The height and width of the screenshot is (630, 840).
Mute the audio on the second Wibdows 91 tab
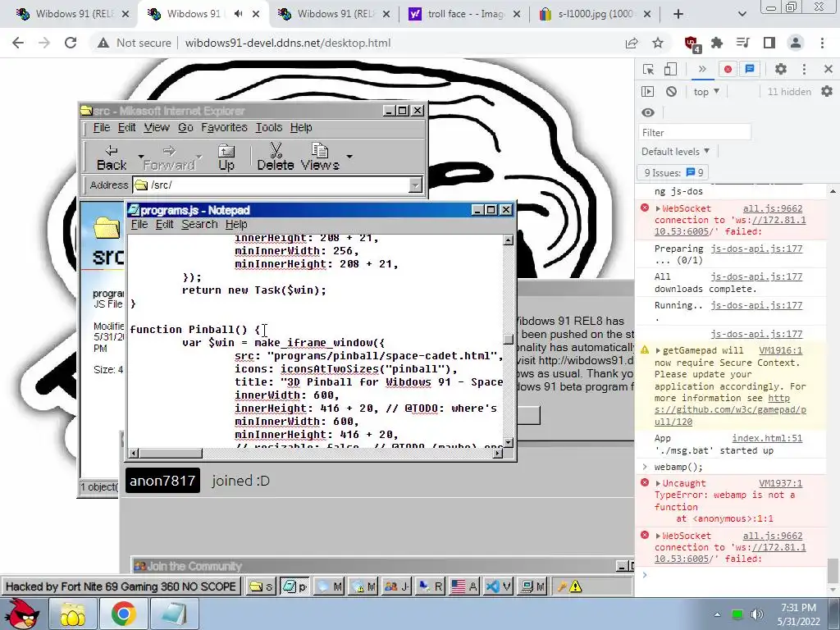click(x=238, y=14)
